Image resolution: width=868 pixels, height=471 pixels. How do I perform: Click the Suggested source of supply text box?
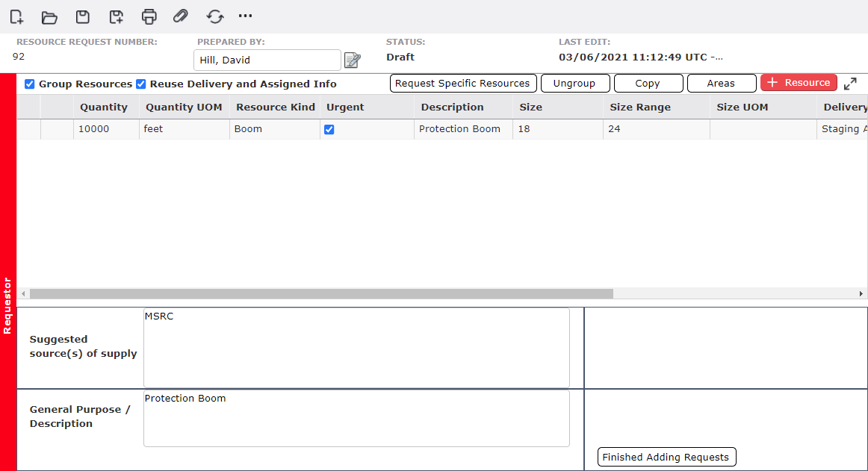click(356, 347)
